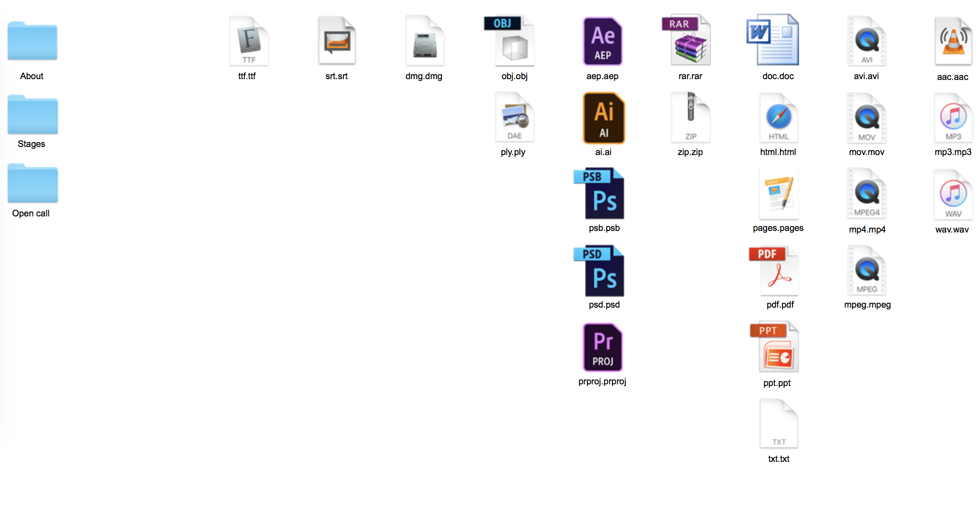Click the 'zip.zip' file name
980x520 pixels.
pos(690,152)
